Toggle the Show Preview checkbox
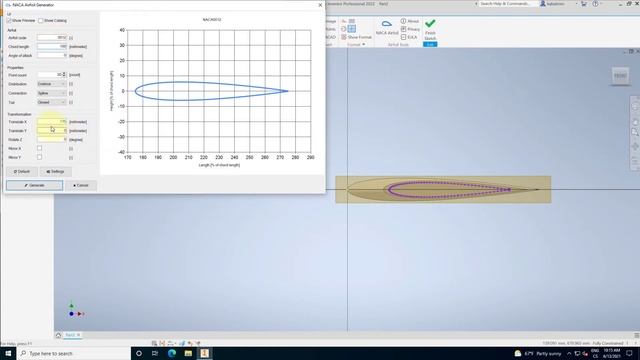Viewport: 640px width, 360px height. click(x=9, y=20)
